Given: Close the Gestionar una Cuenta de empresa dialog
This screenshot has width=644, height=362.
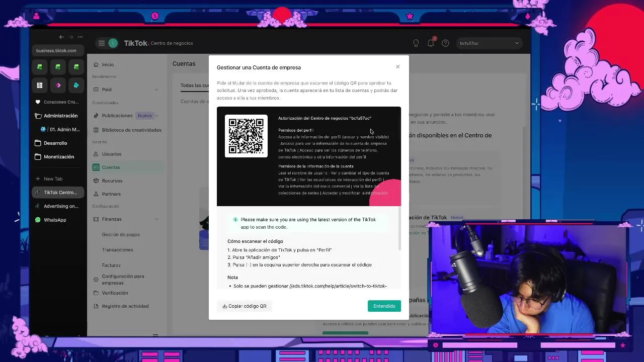Looking at the screenshot, I should tap(397, 67).
